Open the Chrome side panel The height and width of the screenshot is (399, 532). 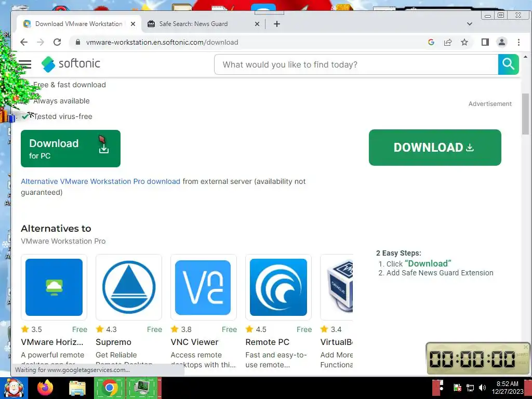pyautogui.click(x=485, y=42)
